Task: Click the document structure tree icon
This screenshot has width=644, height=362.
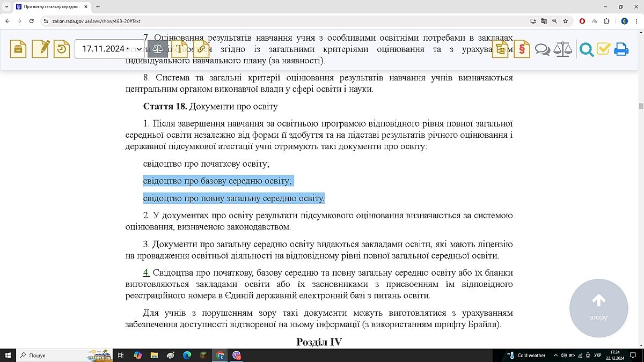Action: pos(500,49)
